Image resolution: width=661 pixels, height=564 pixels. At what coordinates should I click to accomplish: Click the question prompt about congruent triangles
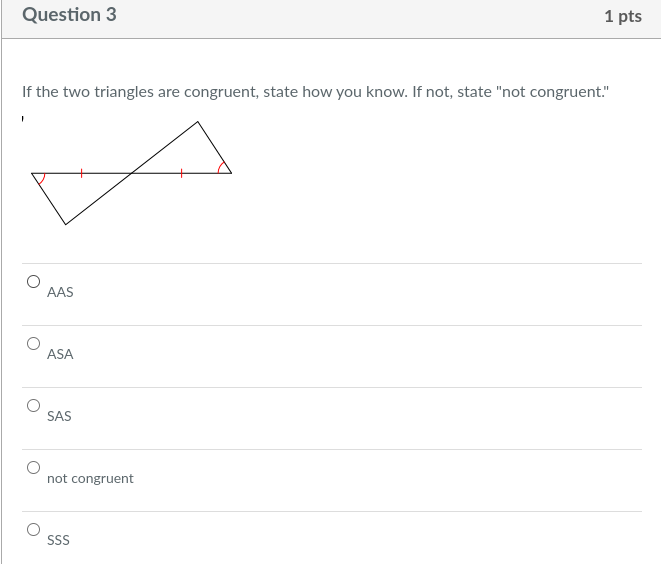coord(314,92)
